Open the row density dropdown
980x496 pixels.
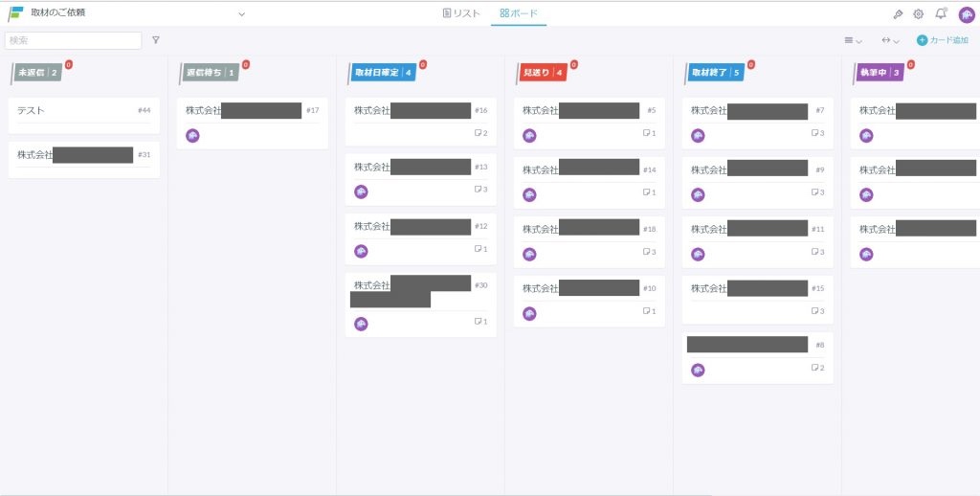pyautogui.click(x=852, y=40)
